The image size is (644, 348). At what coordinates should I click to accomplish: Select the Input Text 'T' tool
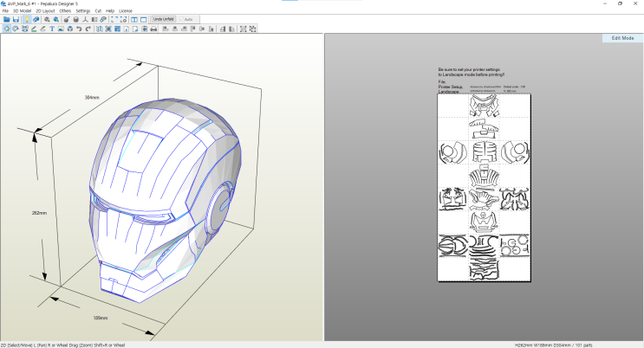click(x=52, y=29)
